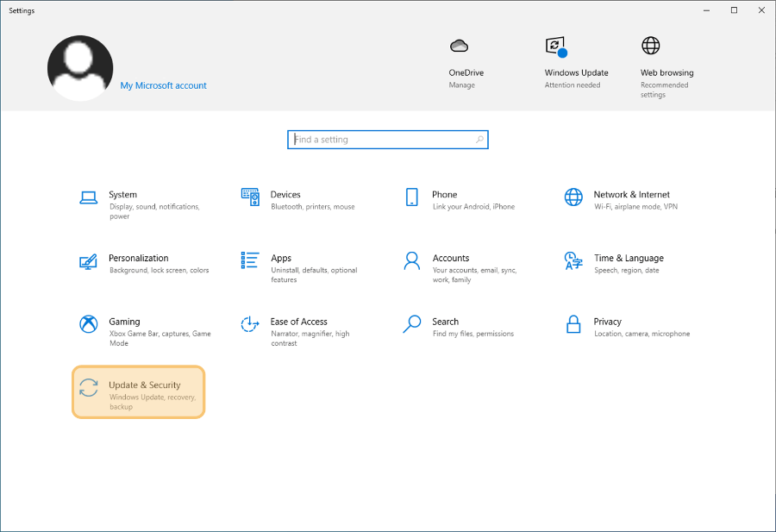Screen dimensions: 776x532
Task: Open the Apps title
Action: pos(281,259)
